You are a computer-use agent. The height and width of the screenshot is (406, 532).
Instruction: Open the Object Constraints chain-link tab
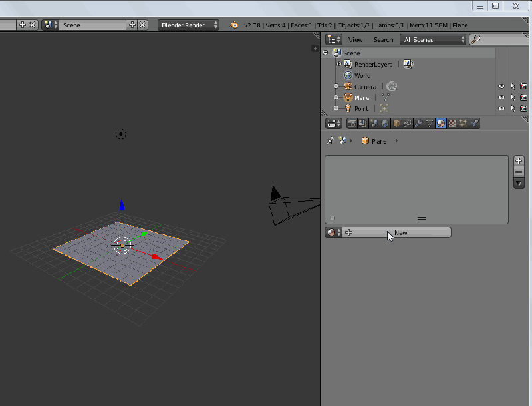(406, 123)
